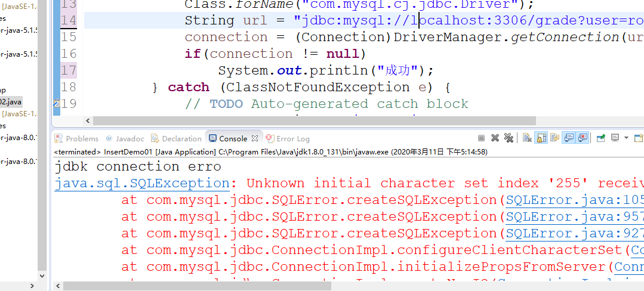Click the console scrollbar left arrow

click(58, 286)
